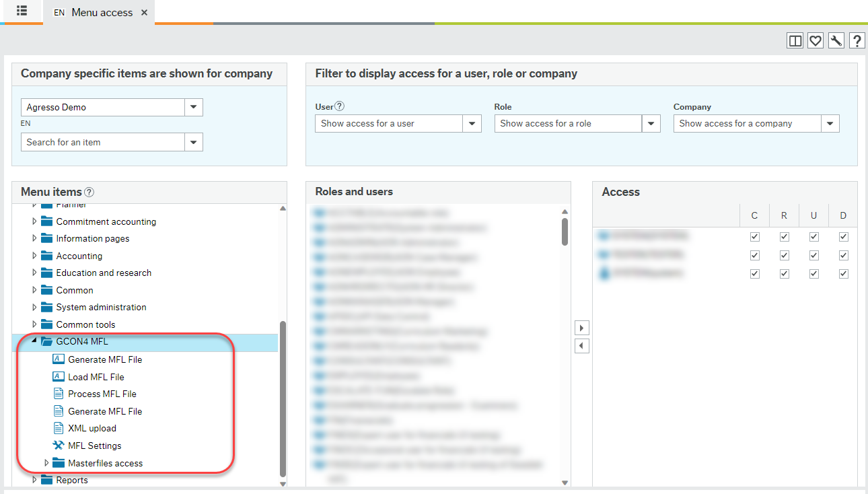Open the wrench settings tool icon

point(836,40)
